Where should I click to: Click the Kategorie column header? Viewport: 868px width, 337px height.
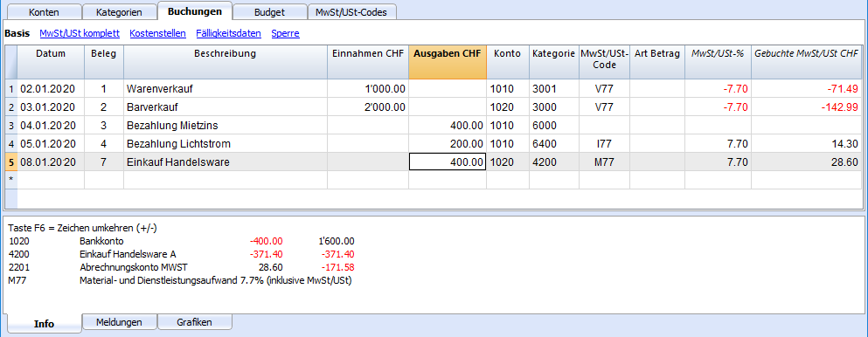554,62
